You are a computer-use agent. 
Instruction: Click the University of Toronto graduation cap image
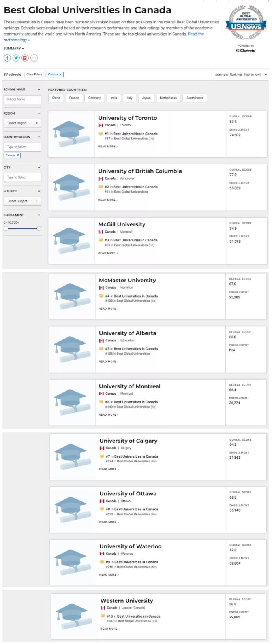tap(71, 134)
